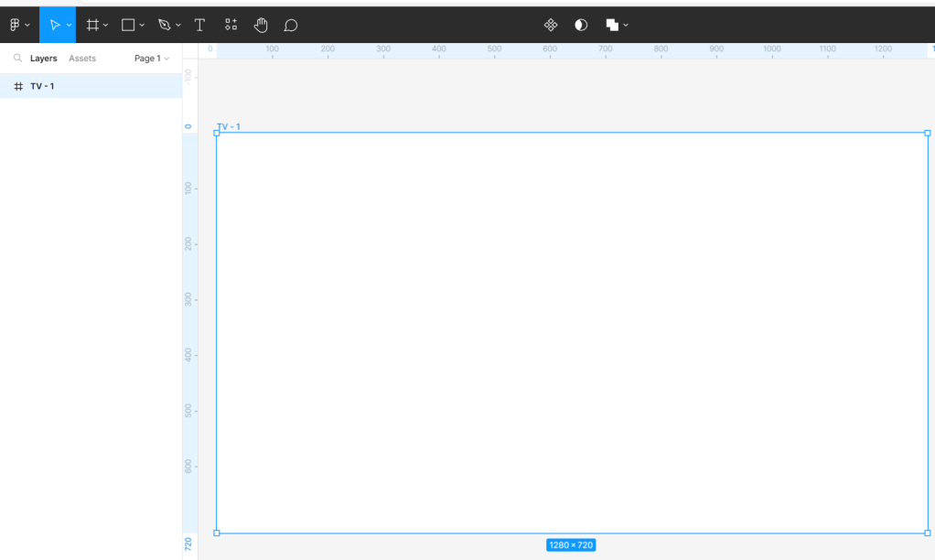Click the Create Component icon
The width and height of the screenshot is (935, 560).
click(x=551, y=25)
